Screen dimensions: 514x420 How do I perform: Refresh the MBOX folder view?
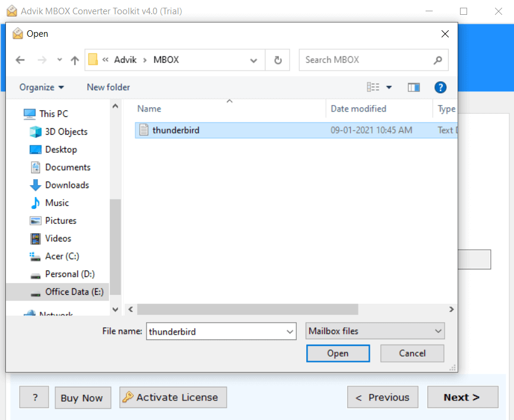click(x=278, y=61)
